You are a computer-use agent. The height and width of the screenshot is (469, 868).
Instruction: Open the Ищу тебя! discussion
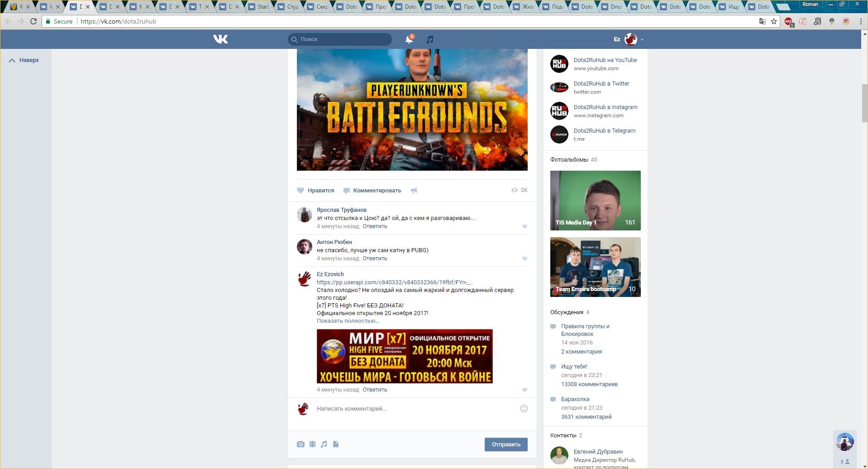[574, 367]
